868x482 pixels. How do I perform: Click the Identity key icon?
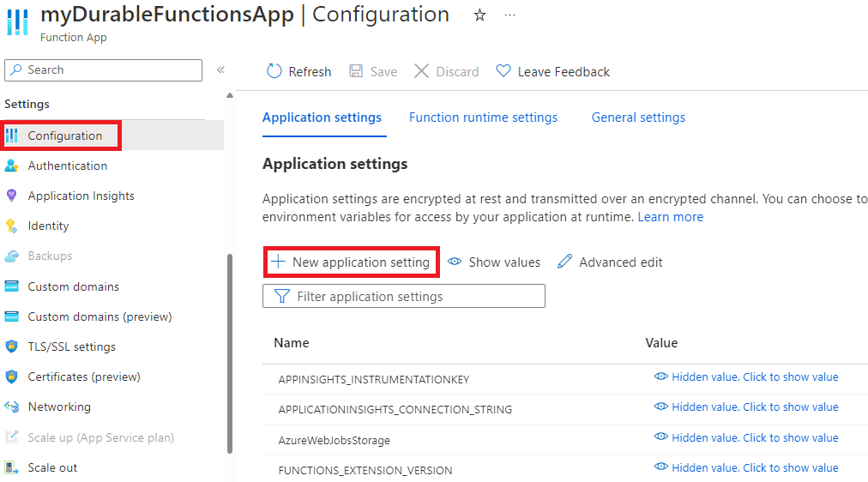[12, 226]
